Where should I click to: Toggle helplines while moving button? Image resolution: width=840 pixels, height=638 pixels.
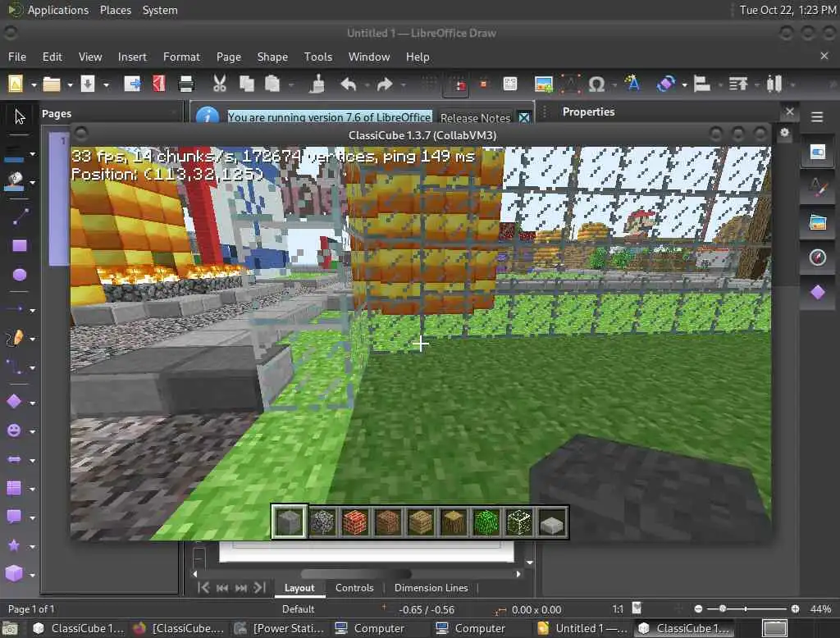coord(483,84)
